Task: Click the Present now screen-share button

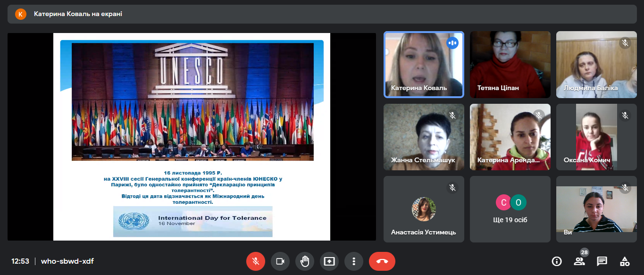Action: coord(329,261)
